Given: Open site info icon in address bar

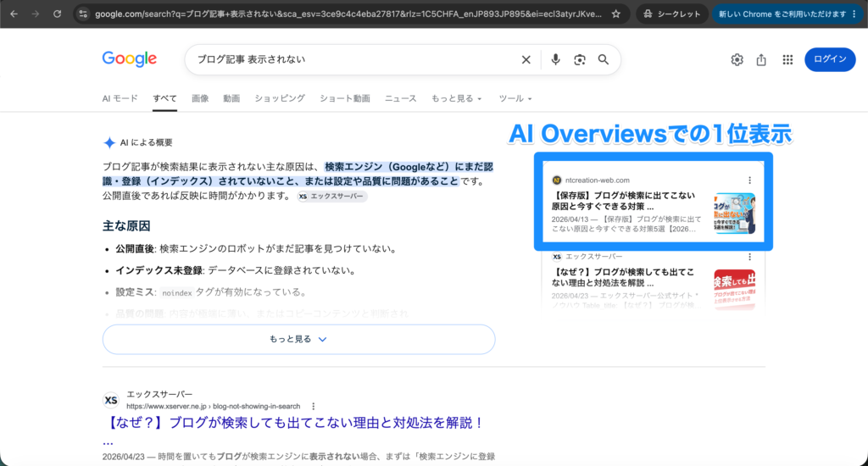Looking at the screenshot, I should pyautogui.click(x=83, y=14).
